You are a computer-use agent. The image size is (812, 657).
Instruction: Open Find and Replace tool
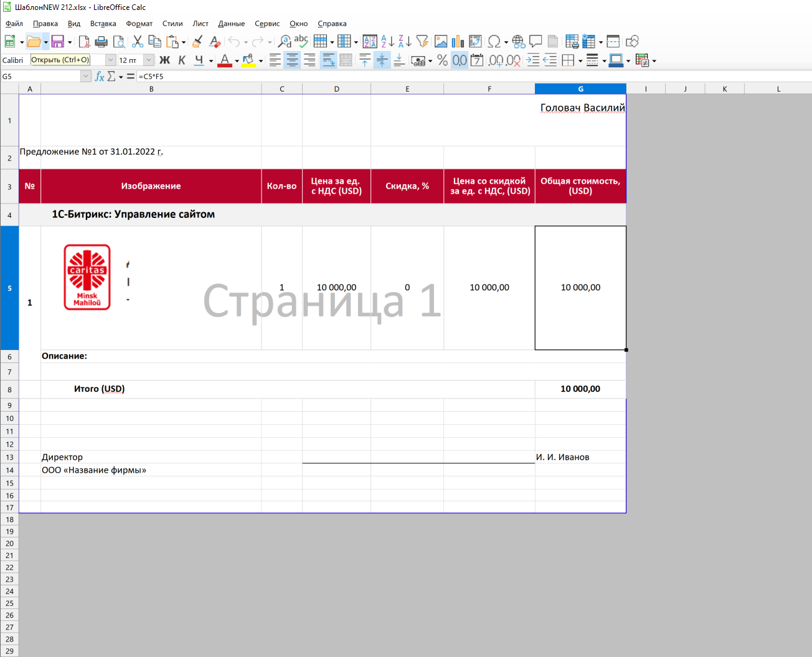click(285, 42)
